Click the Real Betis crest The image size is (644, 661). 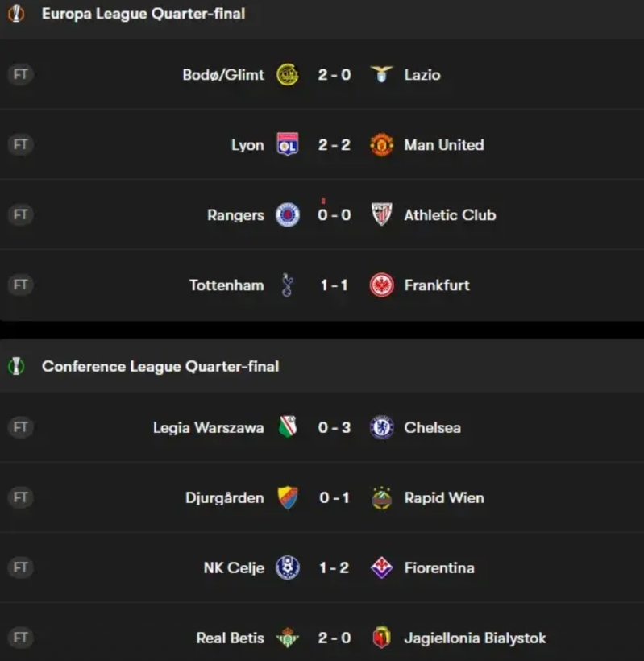pyautogui.click(x=288, y=638)
